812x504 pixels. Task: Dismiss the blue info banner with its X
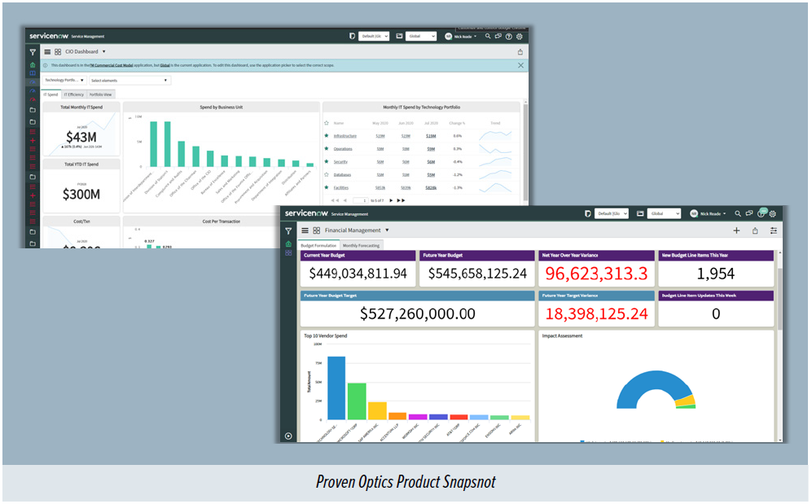pos(520,66)
